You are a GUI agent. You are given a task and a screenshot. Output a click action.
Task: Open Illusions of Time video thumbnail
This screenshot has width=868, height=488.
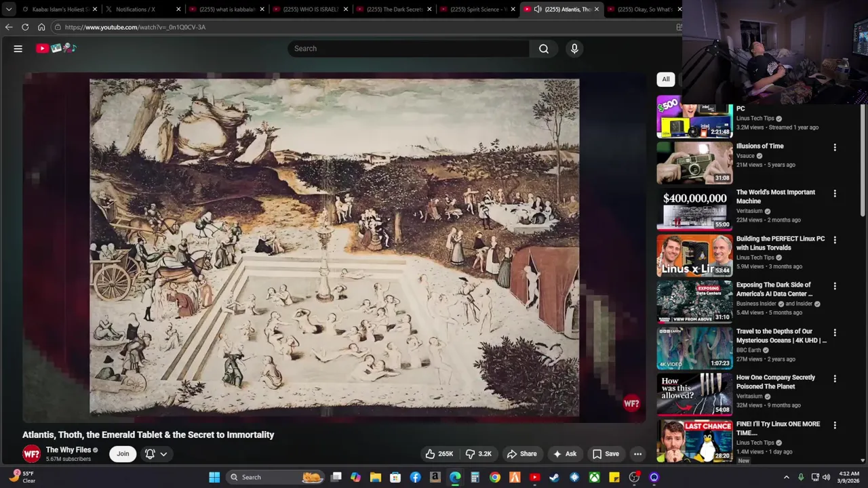tap(694, 163)
